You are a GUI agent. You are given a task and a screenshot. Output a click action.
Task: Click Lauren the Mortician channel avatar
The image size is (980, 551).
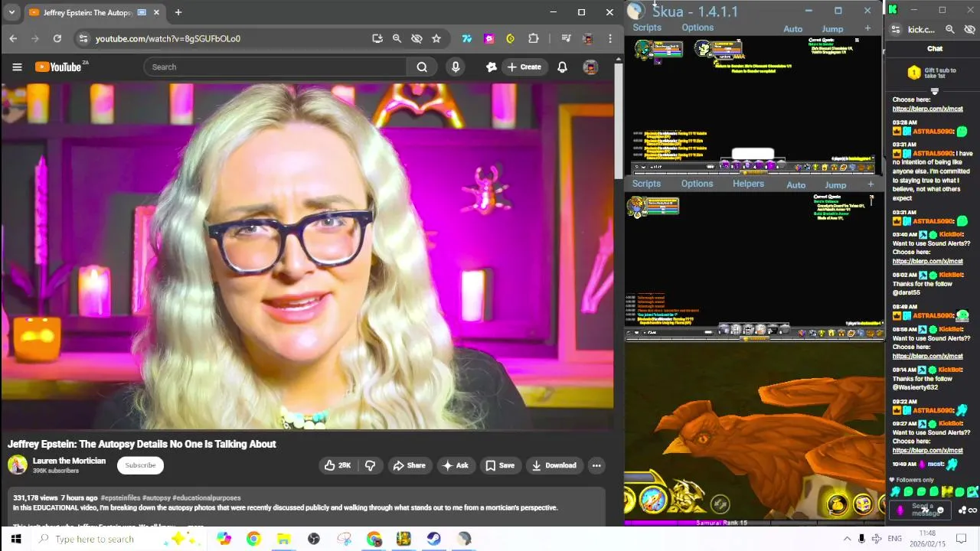click(18, 465)
